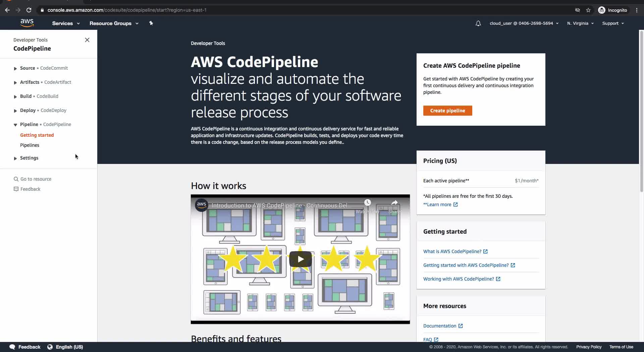Click the Watch later clock icon
644x352 pixels.
(x=368, y=202)
